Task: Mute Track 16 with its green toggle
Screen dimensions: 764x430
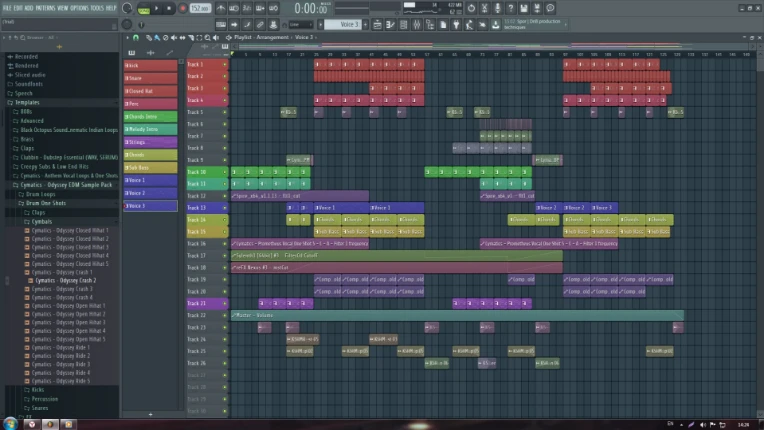Action: (225, 243)
